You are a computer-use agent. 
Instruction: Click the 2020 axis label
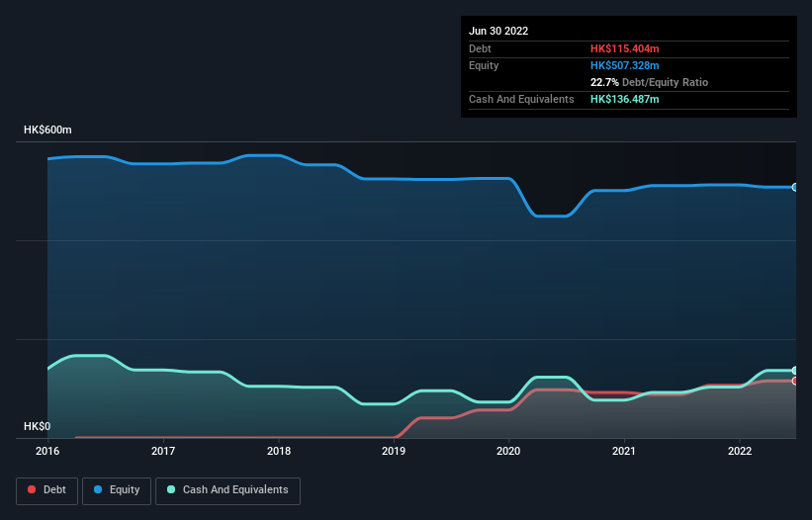pos(508,451)
